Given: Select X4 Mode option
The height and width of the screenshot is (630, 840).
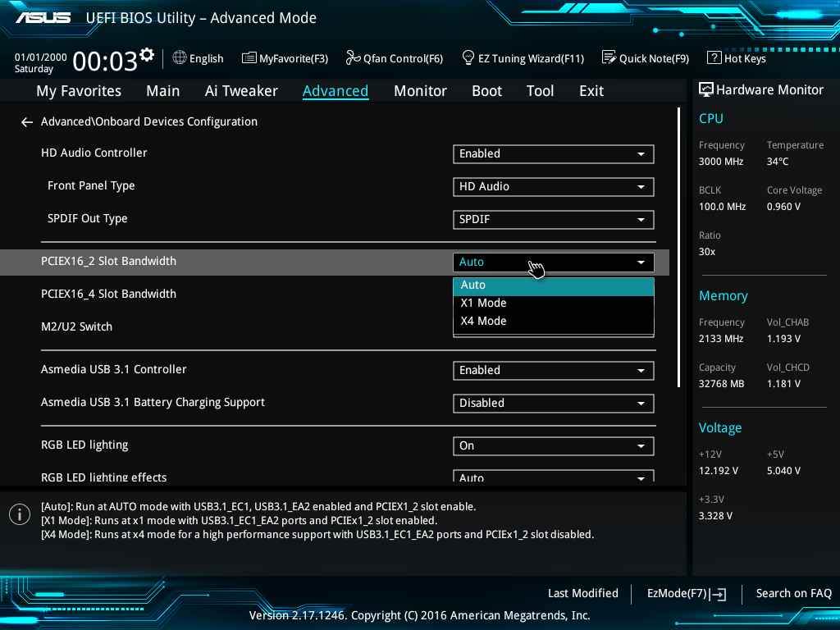Looking at the screenshot, I should tap(554, 322).
